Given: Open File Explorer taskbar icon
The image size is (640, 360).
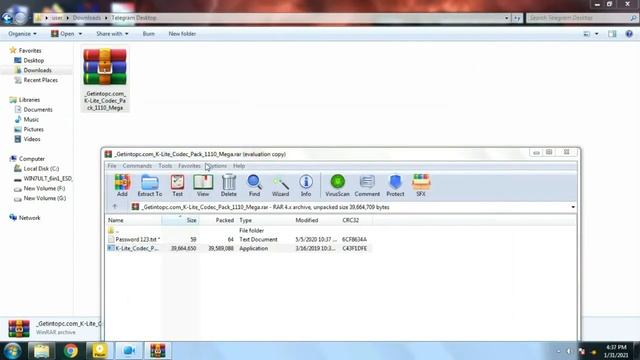Looking at the screenshot, I should (41, 351).
